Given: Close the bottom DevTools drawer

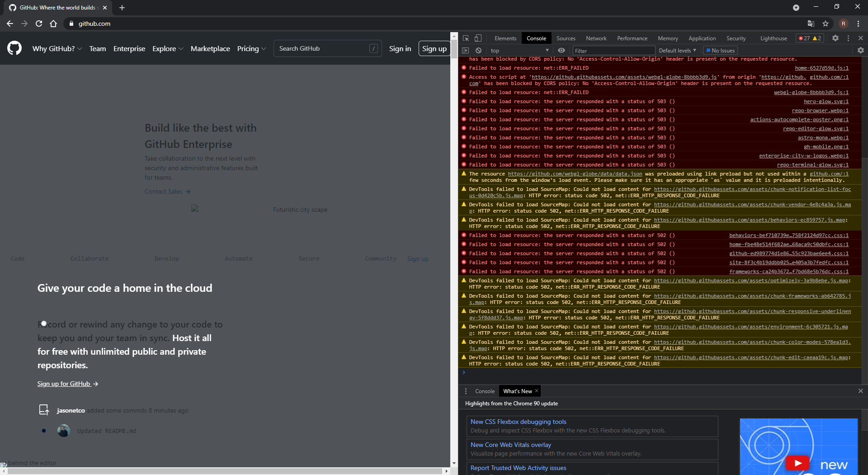Looking at the screenshot, I should tap(861, 391).
